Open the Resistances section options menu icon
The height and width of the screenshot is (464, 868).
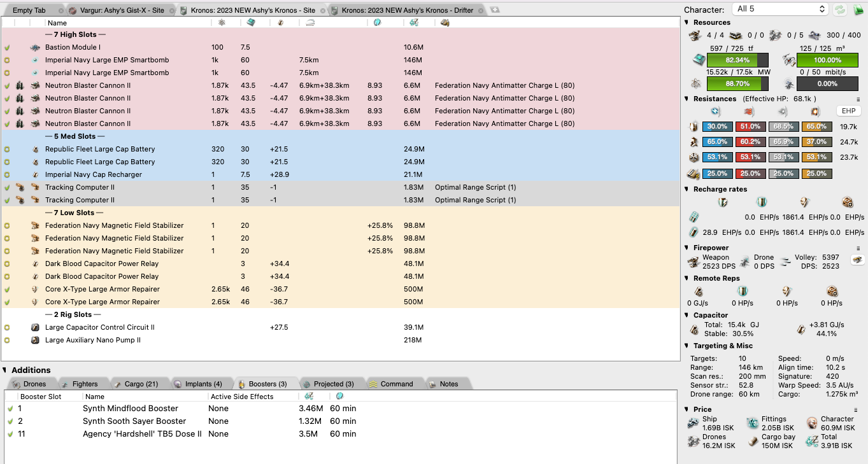pyautogui.click(x=858, y=99)
